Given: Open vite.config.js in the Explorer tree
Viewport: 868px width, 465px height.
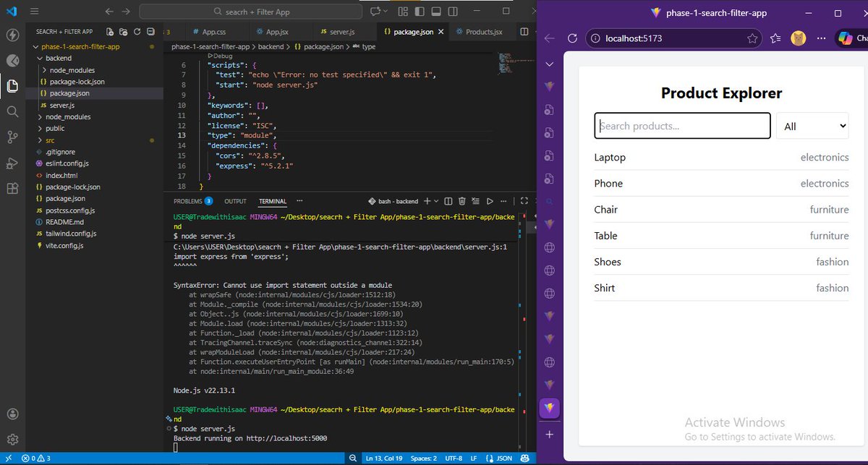Looking at the screenshot, I should pos(64,245).
